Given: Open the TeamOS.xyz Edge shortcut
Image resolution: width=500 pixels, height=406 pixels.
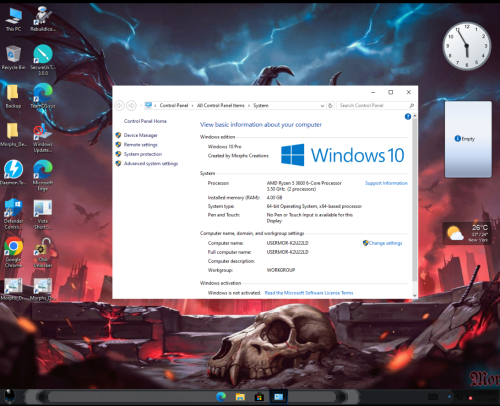Looking at the screenshot, I should 43,96.
